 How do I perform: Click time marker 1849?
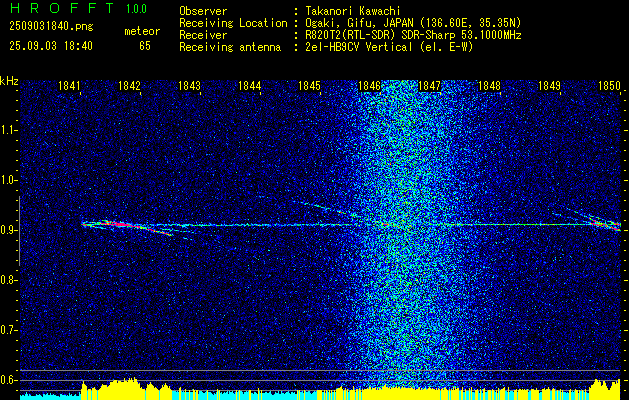(549, 86)
